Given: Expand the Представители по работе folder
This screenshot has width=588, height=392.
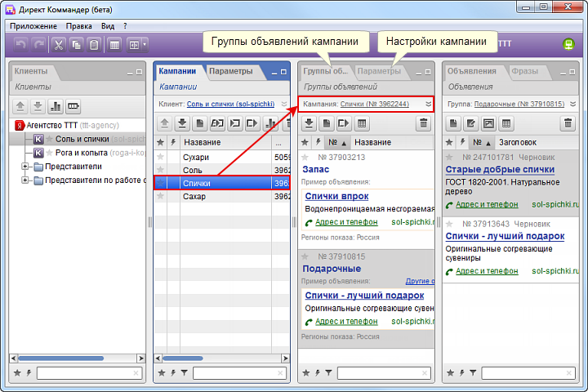Looking at the screenshot, I should tap(24, 180).
